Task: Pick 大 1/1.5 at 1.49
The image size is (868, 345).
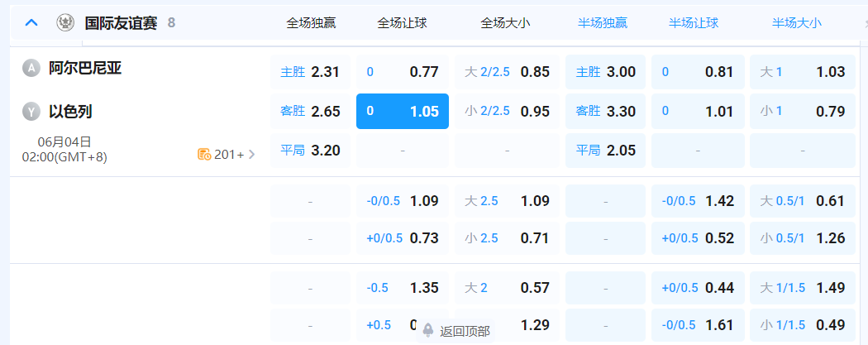Action: click(803, 288)
